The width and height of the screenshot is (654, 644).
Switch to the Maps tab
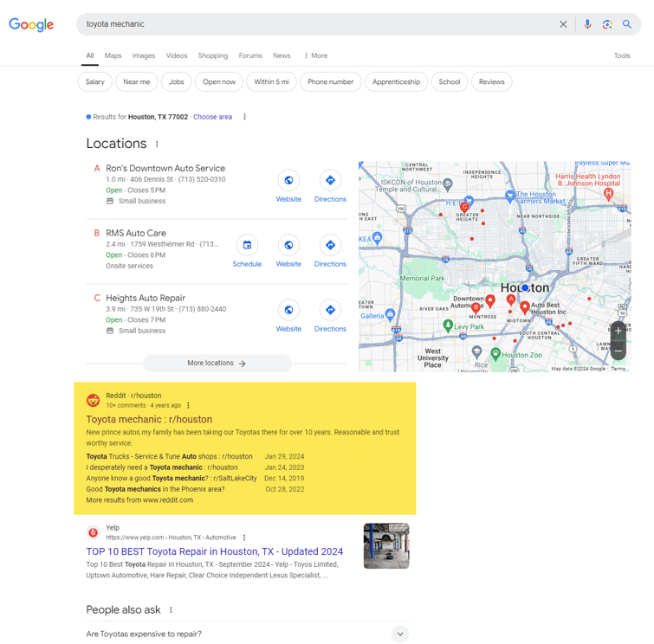pyautogui.click(x=113, y=55)
